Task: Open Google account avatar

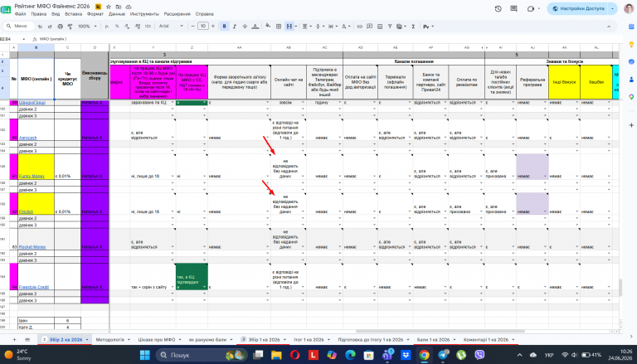Action: point(630,8)
